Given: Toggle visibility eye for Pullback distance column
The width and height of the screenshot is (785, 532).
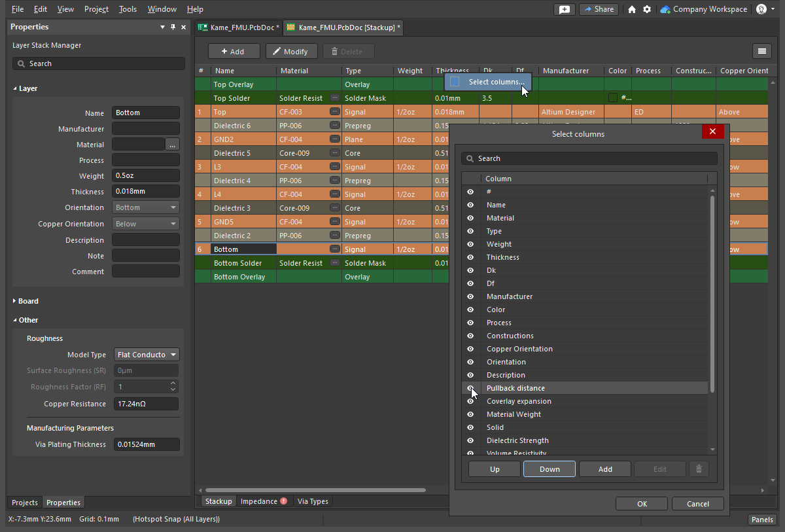Looking at the screenshot, I should 470,388.
